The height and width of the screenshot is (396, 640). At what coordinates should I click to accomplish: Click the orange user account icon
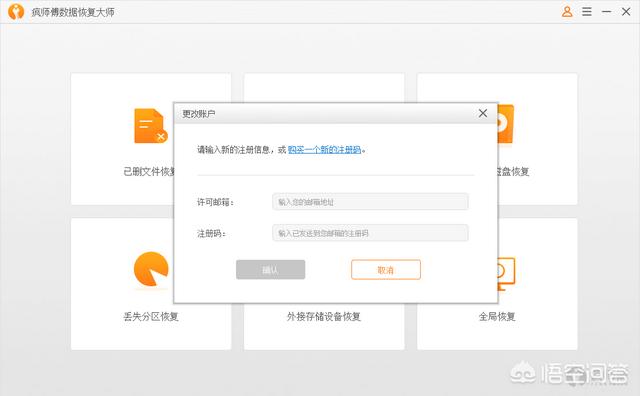click(x=567, y=11)
